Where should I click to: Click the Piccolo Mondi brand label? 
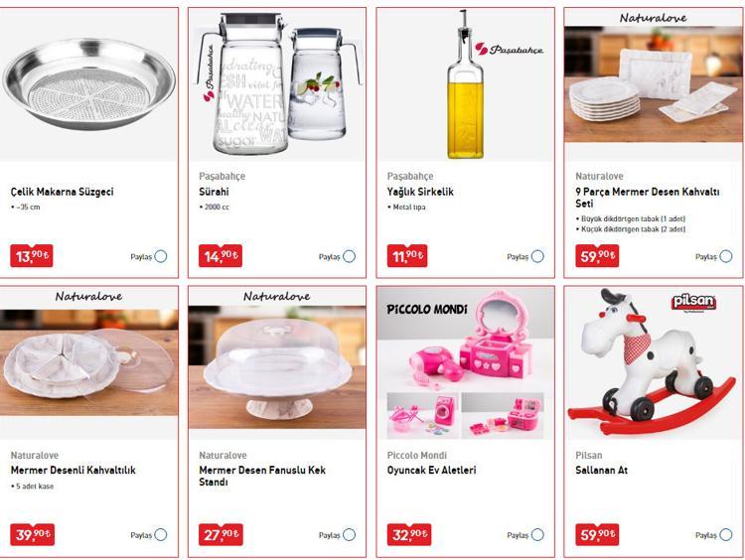point(416,455)
